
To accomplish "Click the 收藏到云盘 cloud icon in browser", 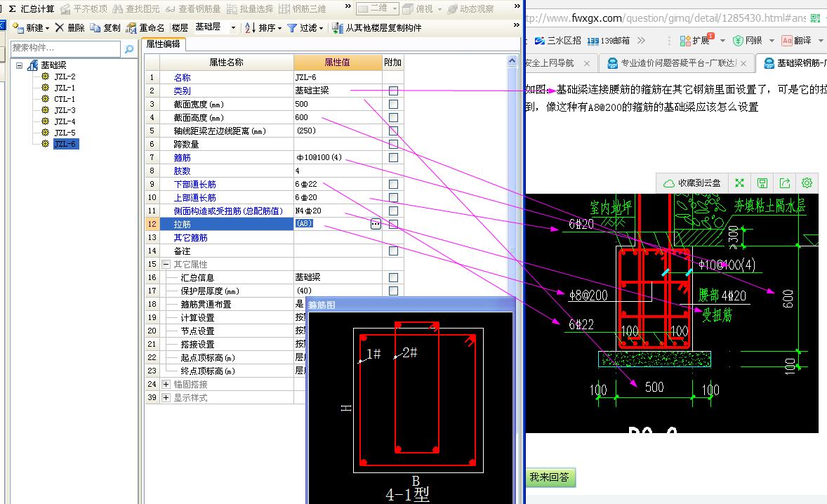I will (669, 183).
